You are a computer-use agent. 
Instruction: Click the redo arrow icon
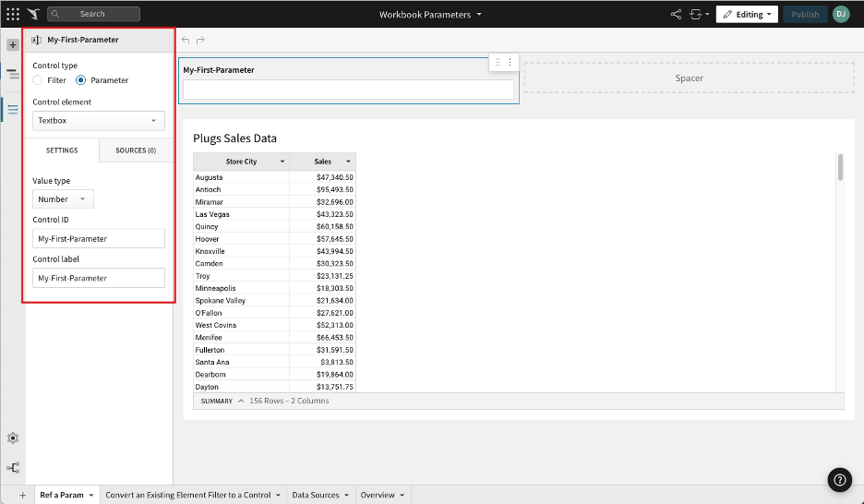click(x=200, y=41)
